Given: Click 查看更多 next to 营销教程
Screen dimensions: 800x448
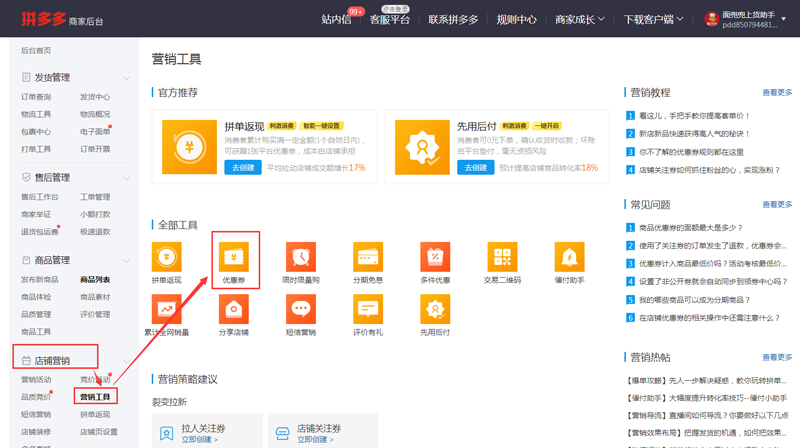Looking at the screenshot, I should coord(777,92).
